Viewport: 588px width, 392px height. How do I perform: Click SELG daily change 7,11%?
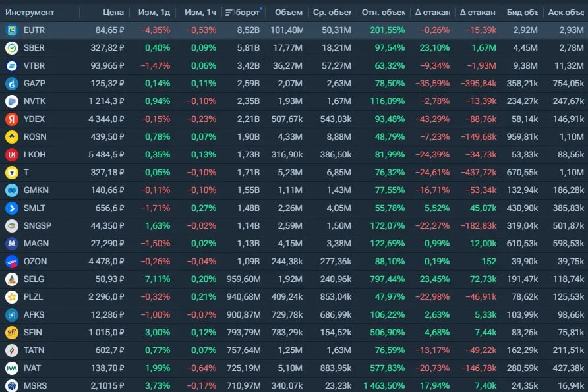click(158, 279)
